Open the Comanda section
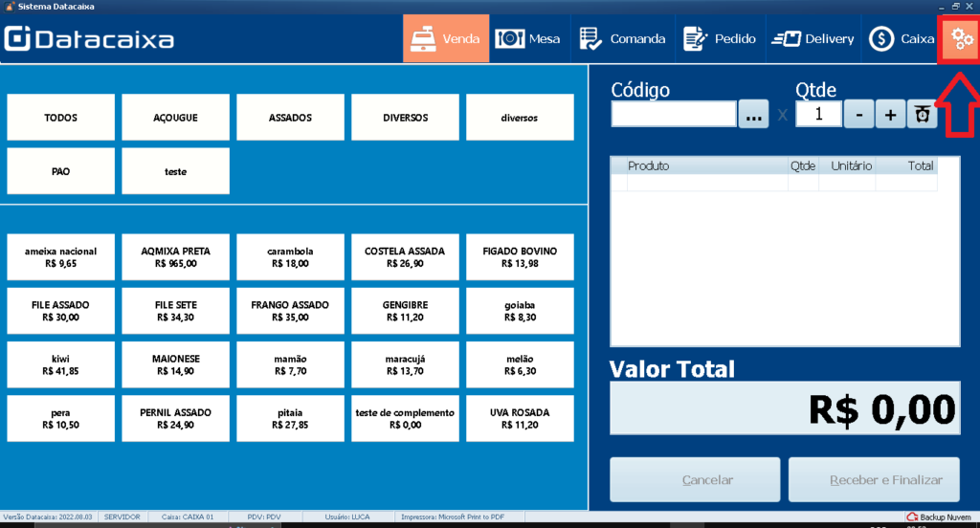Screen dimensions: 980x528 coord(622,39)
